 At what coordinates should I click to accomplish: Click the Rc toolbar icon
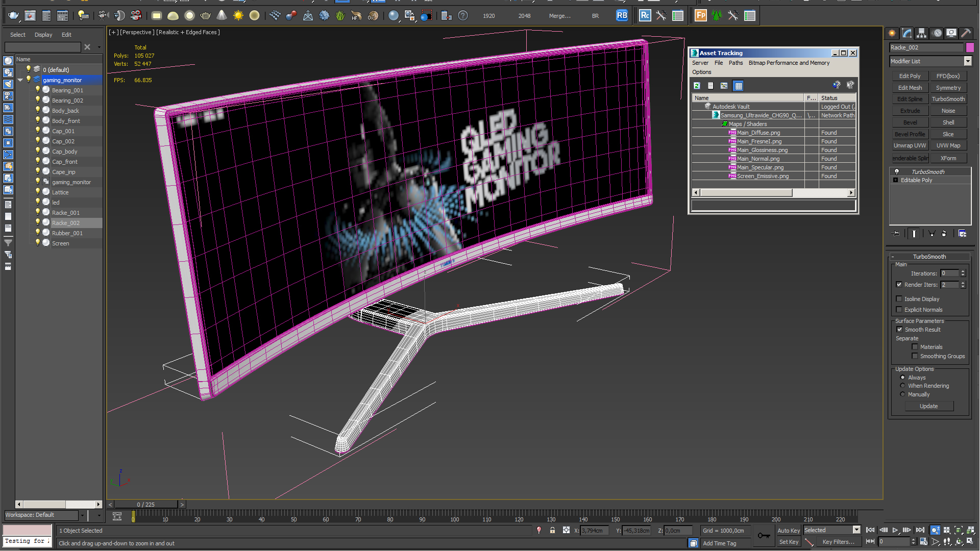point(645,16)
